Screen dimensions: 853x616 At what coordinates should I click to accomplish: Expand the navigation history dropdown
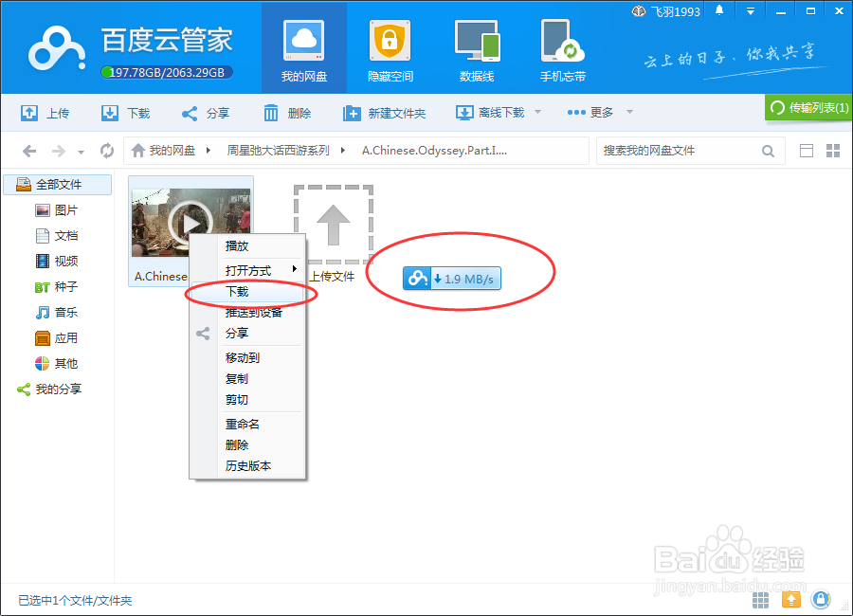(x=82, y=153)
